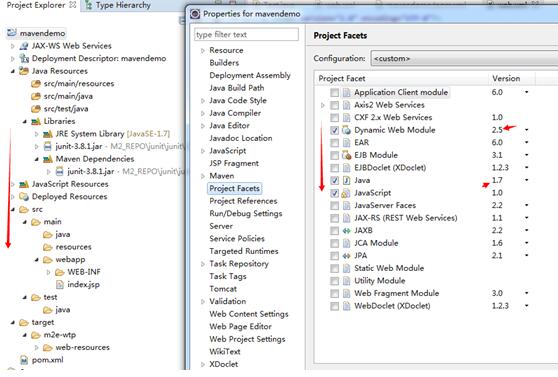This screenshot has width=558, height=377.
Task: Select Web Project Settings page
Action: 247,339
